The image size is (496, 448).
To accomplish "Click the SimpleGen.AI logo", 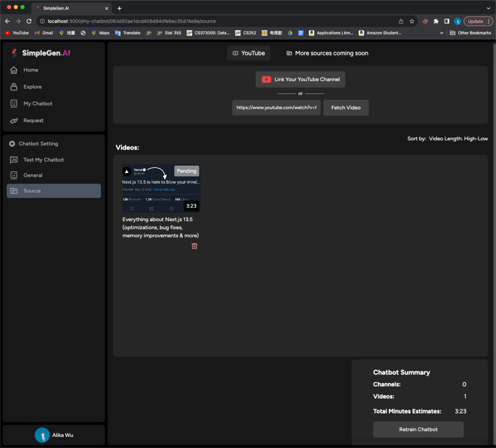I will (x=41, y=53).
